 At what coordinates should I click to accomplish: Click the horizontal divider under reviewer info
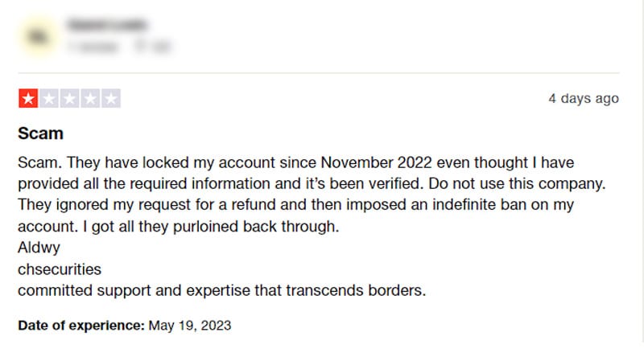[319, 73]
